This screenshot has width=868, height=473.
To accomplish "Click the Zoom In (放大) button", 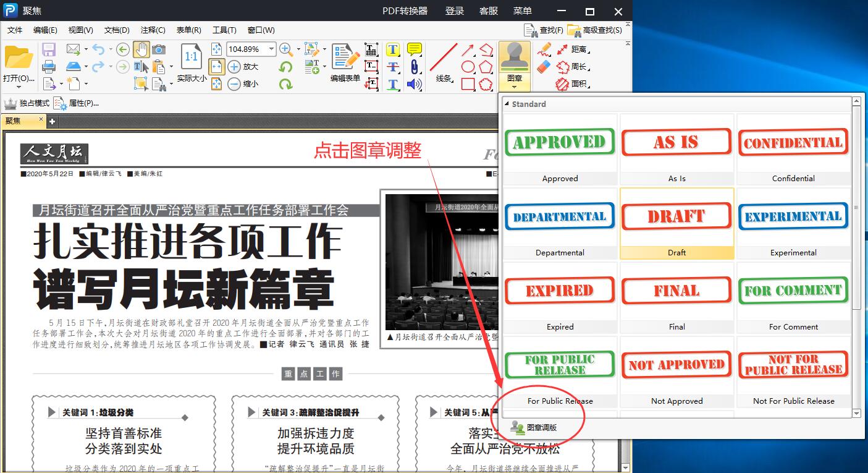I will [x=243, y=66].
